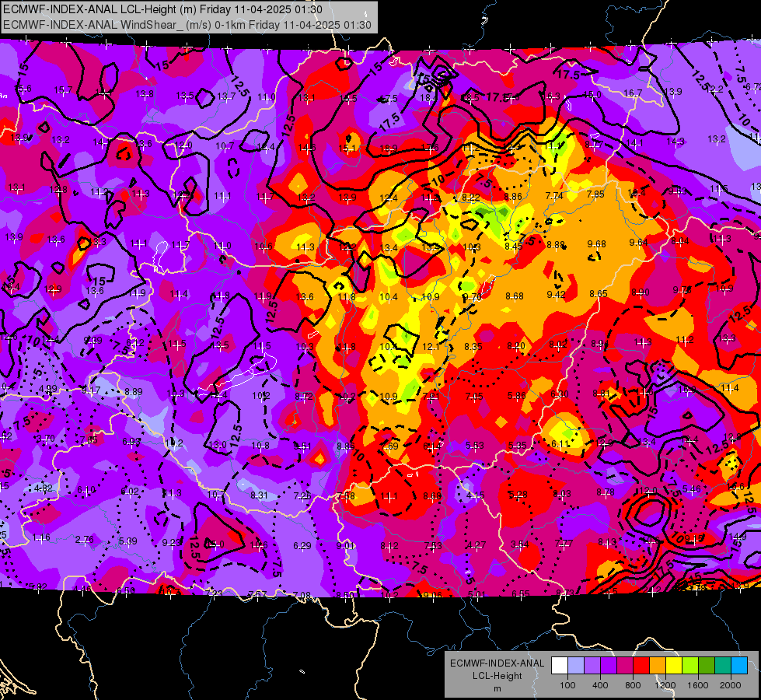Click the wind shear value '9.01'

[x=345, y=545]
